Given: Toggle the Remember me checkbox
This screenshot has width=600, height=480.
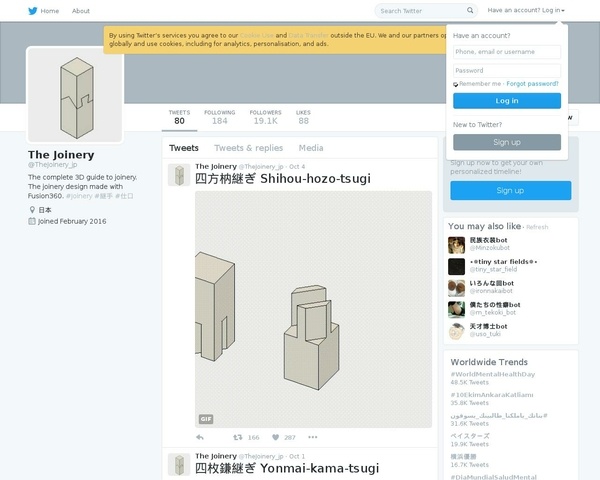Looking at the screenshot, I should 455,84.
